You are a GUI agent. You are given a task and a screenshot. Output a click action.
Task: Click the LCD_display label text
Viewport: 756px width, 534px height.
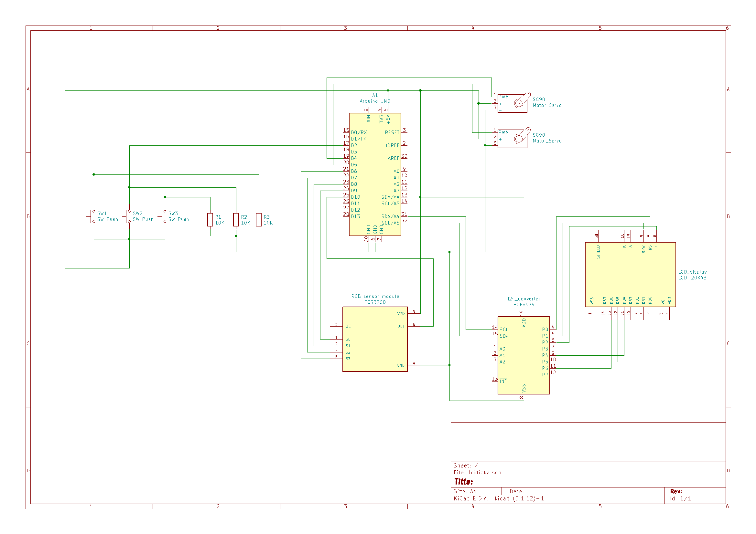(692, 272)
